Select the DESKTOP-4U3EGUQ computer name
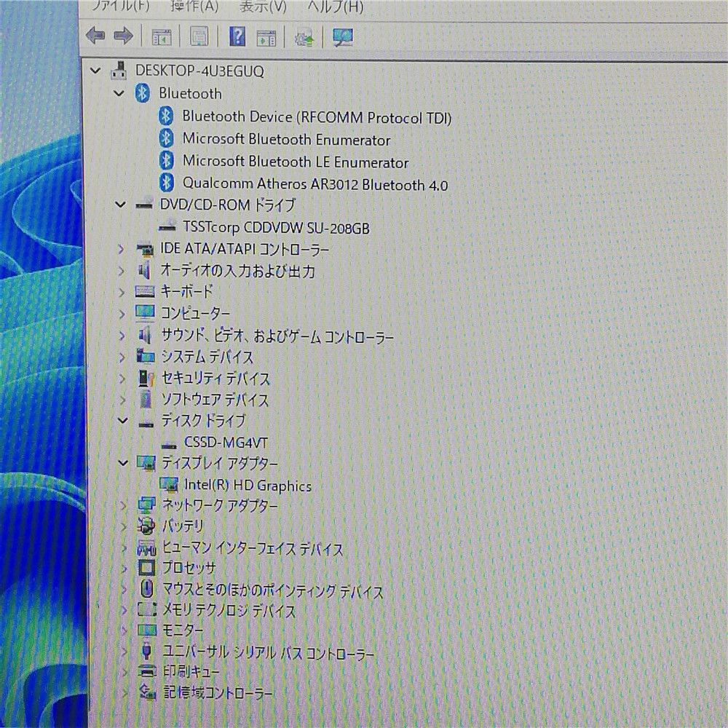 pos(199,71)
